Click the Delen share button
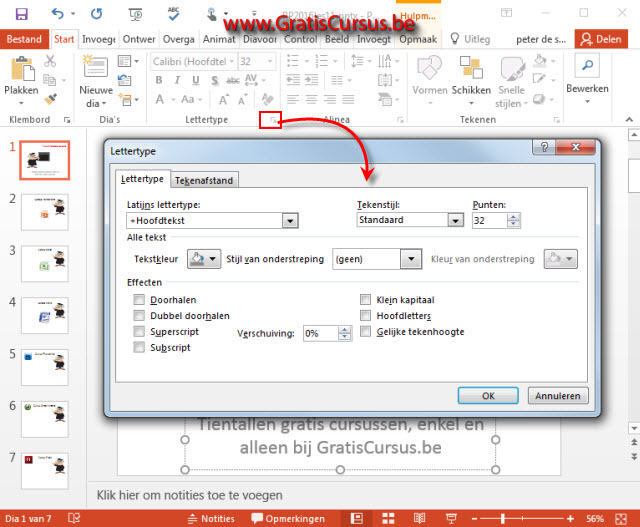This screenshot has width=640, height=527. pyautogui.click(x=601, y=39)
